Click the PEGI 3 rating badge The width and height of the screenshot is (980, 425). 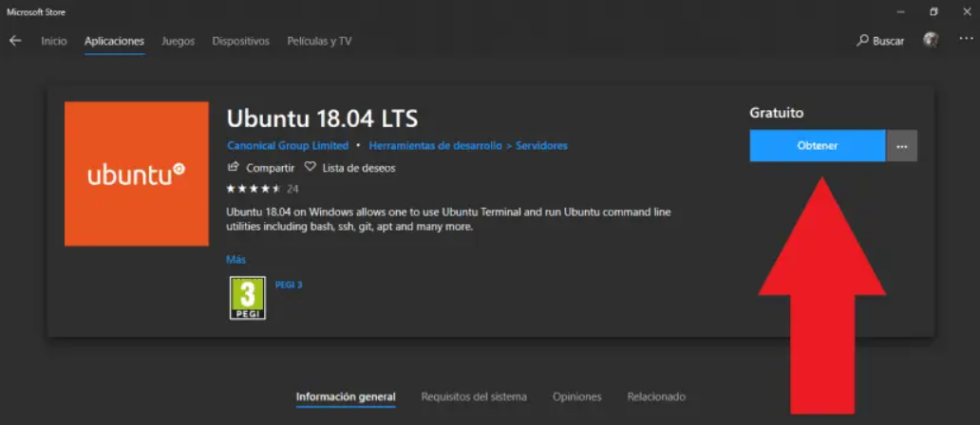(x=247, y=298)
